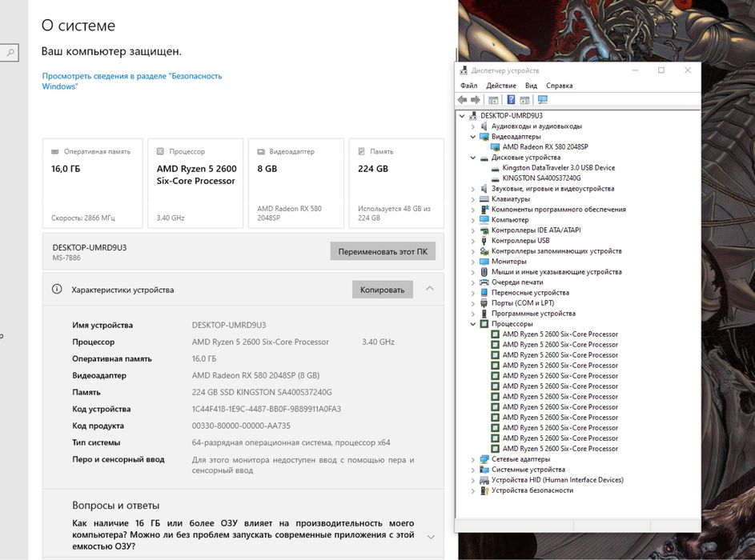
Task: Click the Мыши и иные указывающие устройства icon
Action: pyautogui.click(x=484, y=272)
